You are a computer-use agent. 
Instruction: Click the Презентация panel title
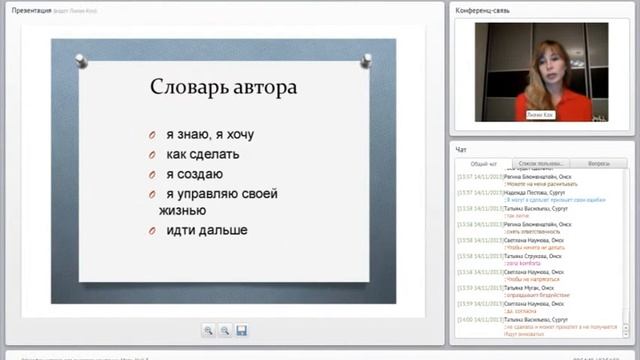(x=31, y=11)
